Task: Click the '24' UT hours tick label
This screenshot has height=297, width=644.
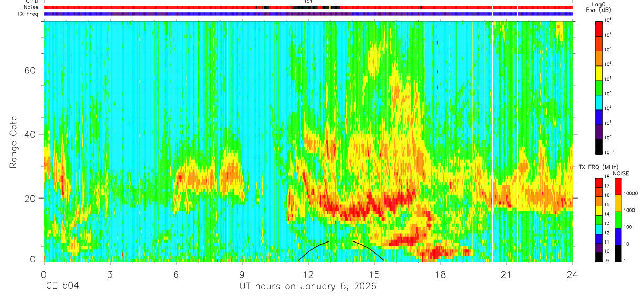Action: click(x=573, y=274)
